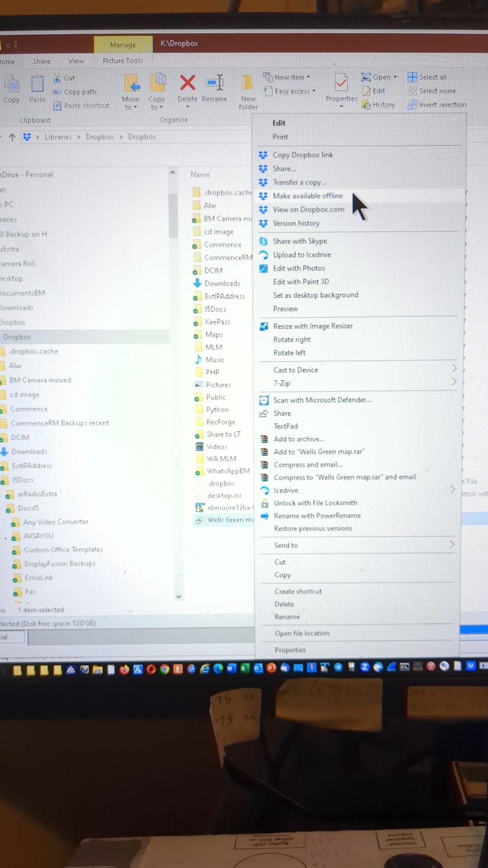Switch to the View ribbon tab
The height and width of the screenshot is (868, 488).
pos(76,61)
